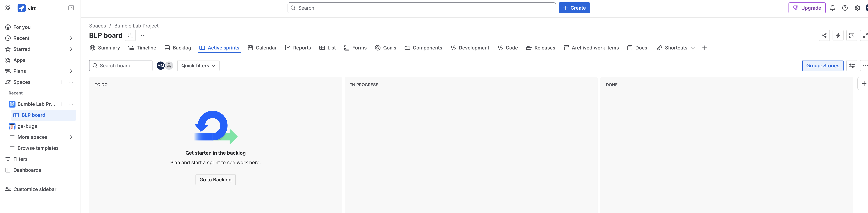
Task: Toggle the Group: Stories button
Action: (x=823, y=66)
